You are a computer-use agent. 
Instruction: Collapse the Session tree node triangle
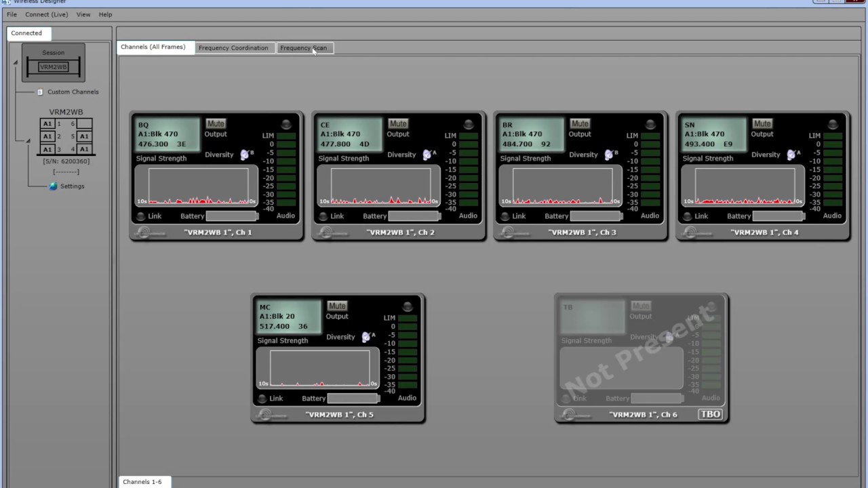click(x=15, y=63)
